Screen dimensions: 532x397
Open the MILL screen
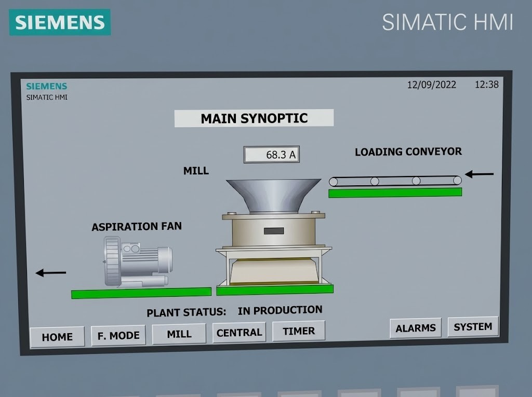coord(179,334)
